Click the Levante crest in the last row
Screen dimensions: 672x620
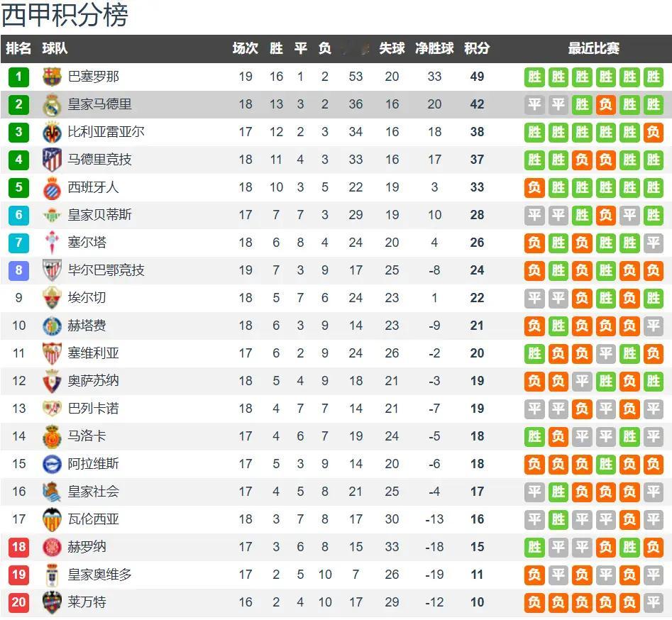click(x=52, y=602)
